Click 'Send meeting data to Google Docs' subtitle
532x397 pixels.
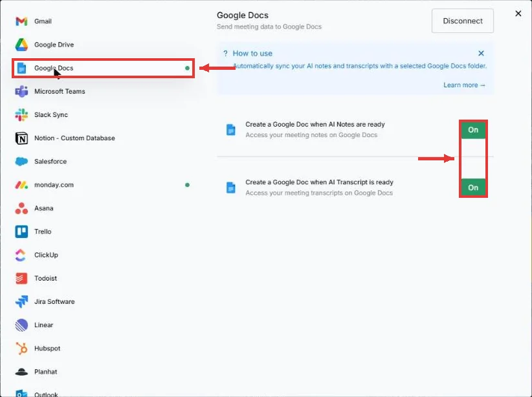click(269, 27)
